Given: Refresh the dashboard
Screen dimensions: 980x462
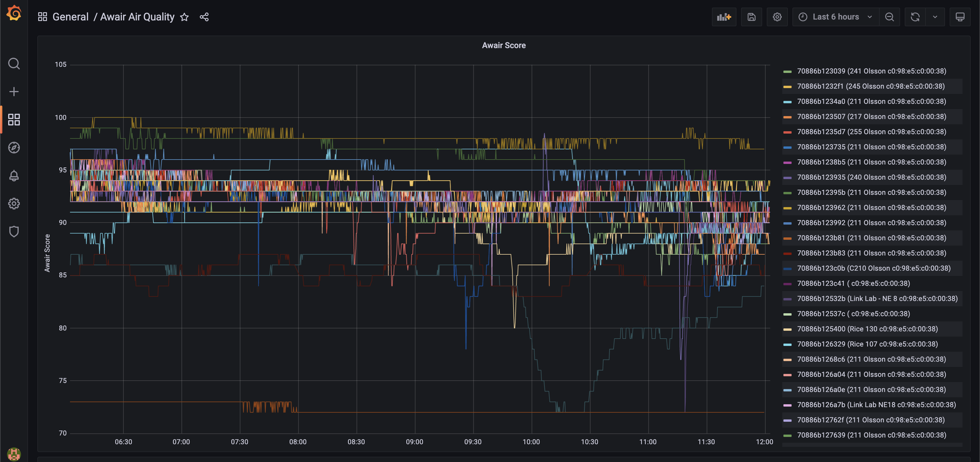Looking at the screenshot, I should pos(915,17).
